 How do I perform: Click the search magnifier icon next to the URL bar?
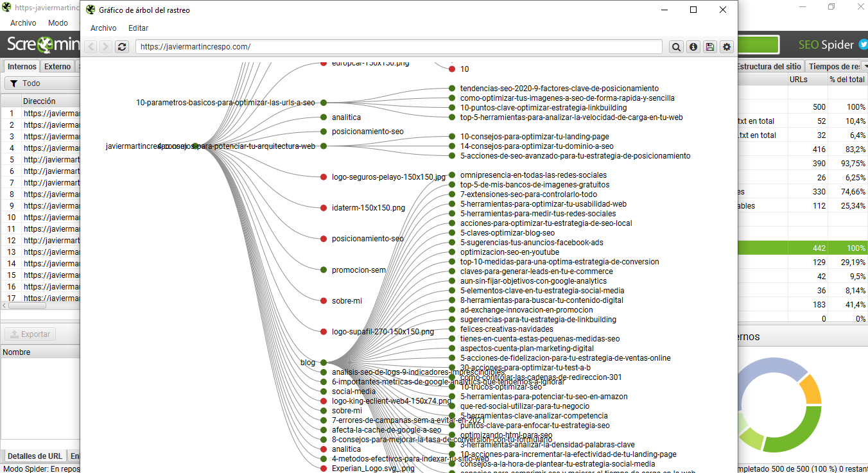(x=677, y=47)
